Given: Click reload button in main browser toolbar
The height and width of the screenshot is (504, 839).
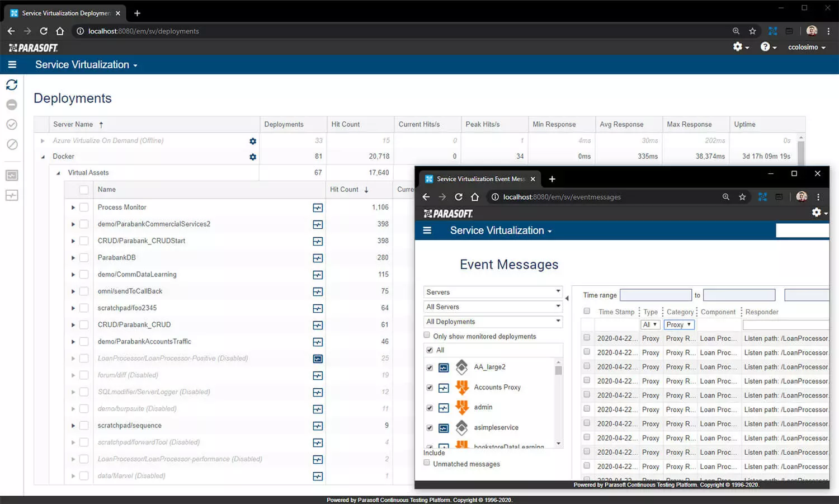Looking at the screenshot, I should tap(44, 31).
